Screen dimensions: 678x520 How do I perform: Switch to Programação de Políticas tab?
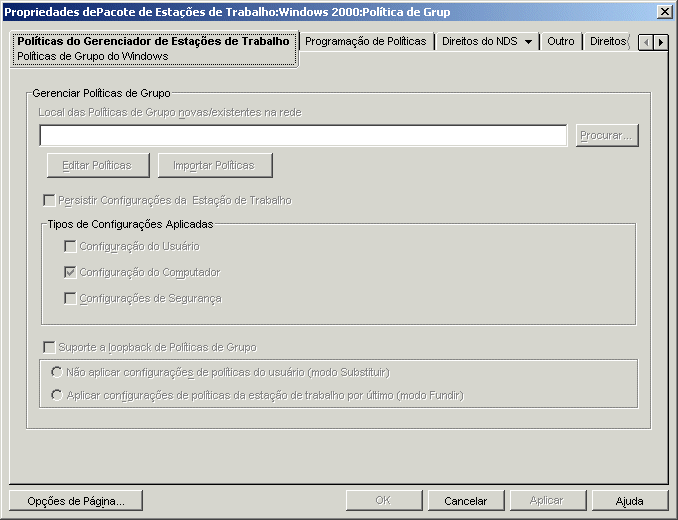tap(366, 41)
